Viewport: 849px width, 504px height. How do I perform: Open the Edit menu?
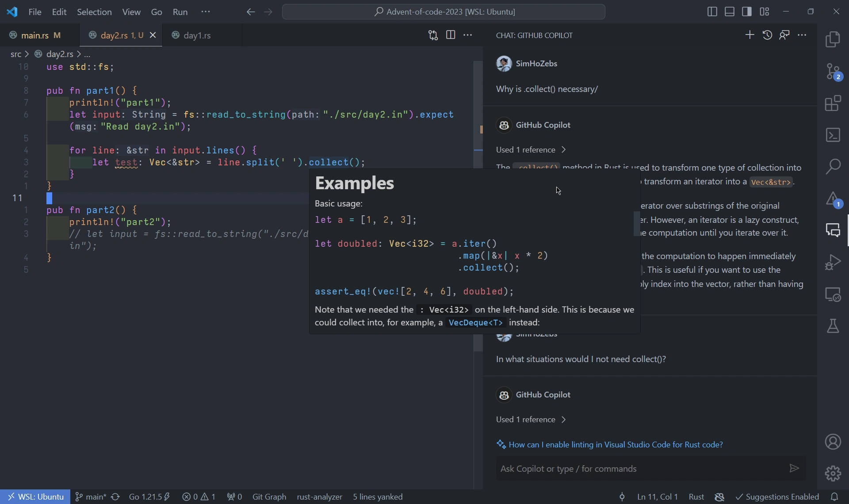[59, 12]
